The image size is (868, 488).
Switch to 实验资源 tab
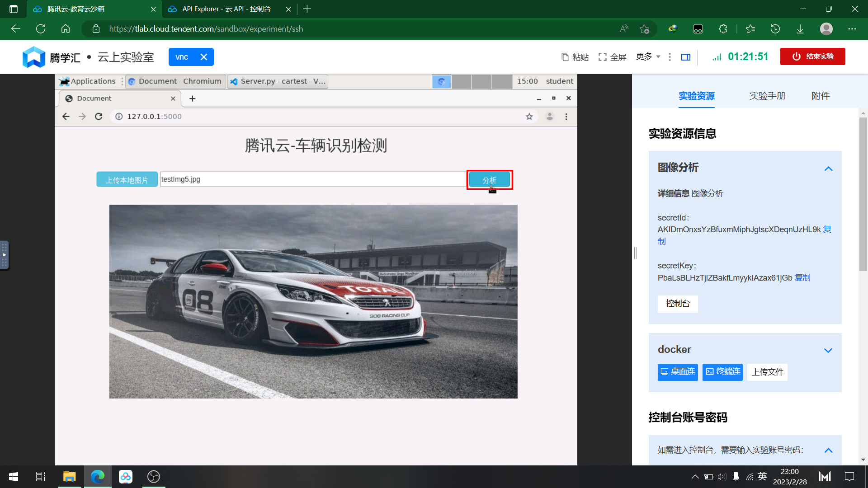tap(697, 96)
